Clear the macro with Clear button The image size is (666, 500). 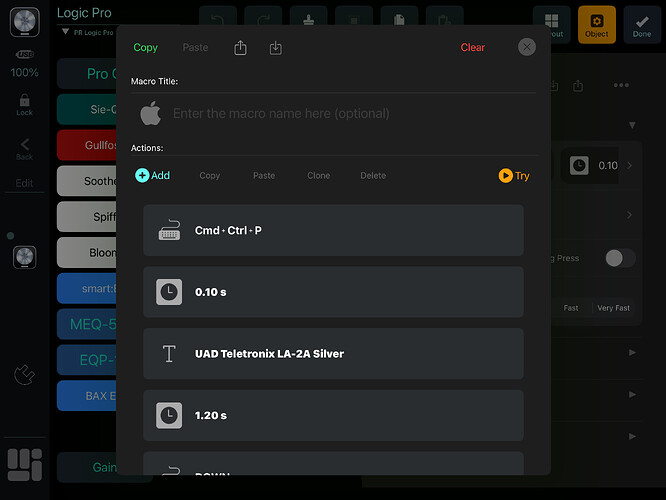472,48
